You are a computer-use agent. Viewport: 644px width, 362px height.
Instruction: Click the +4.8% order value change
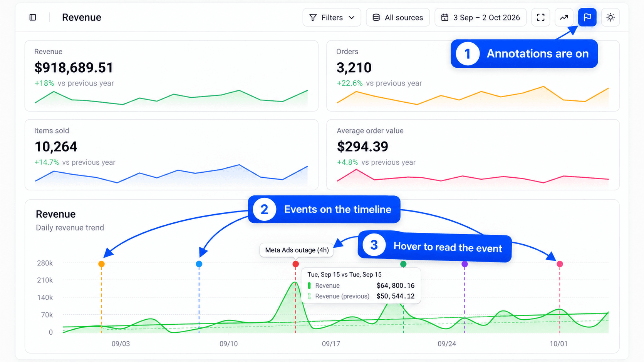(x=347, y=162)
